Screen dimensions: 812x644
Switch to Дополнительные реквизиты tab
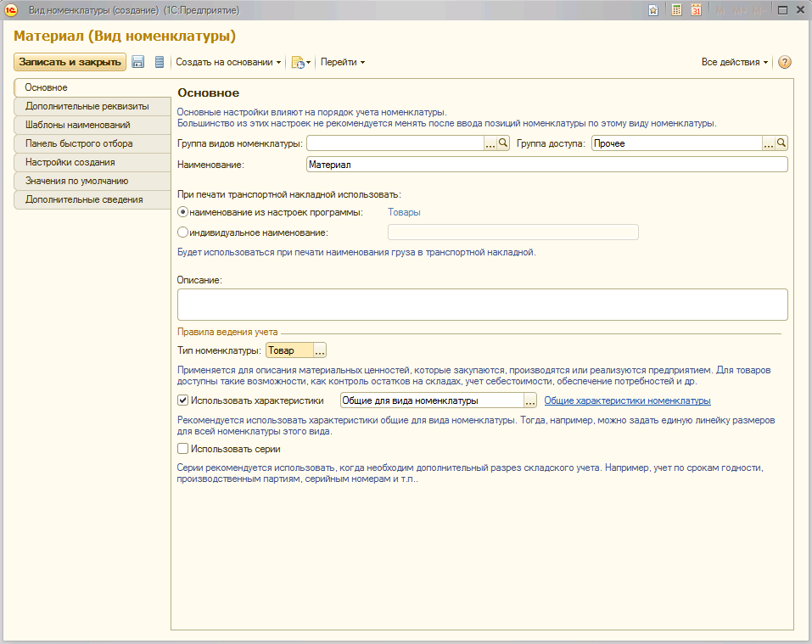tap(87, 106)
